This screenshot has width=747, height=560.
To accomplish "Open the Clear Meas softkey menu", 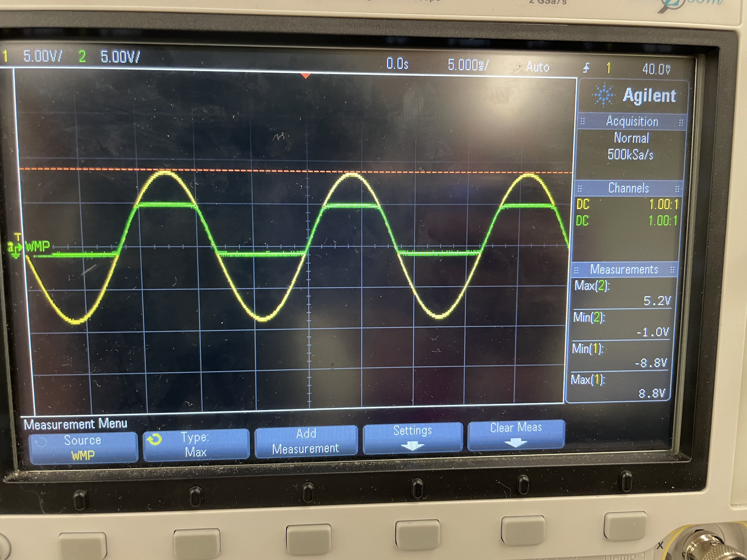I will tap(516, 435).
